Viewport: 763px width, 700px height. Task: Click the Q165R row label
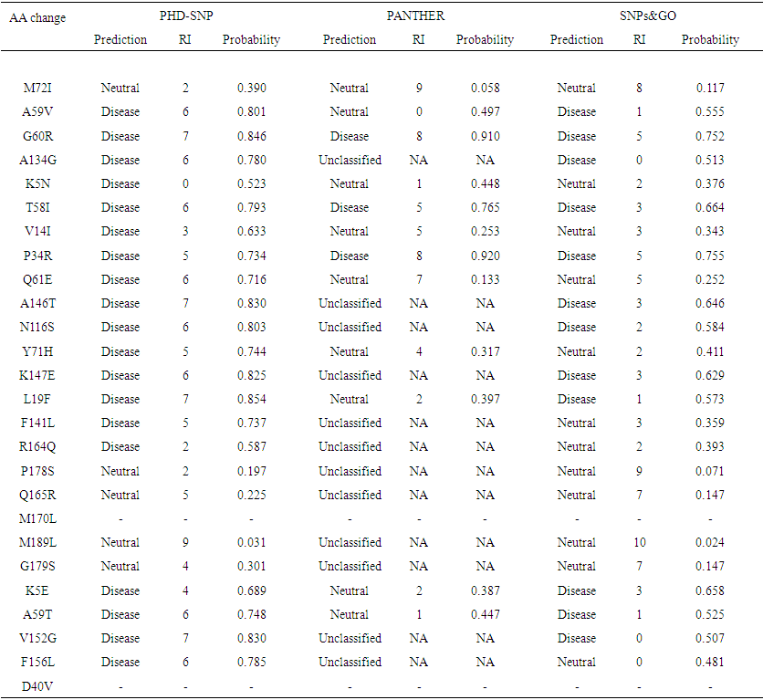tap(37, 495)
